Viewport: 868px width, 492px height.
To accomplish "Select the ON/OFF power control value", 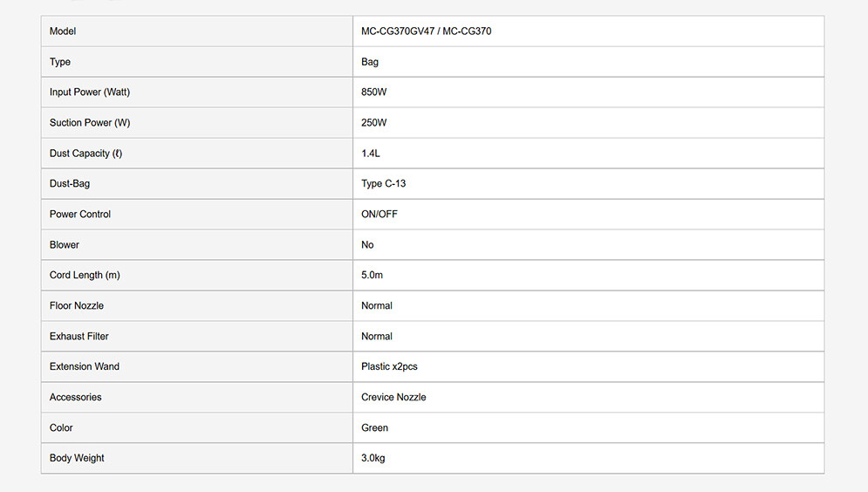I will 379,215.
